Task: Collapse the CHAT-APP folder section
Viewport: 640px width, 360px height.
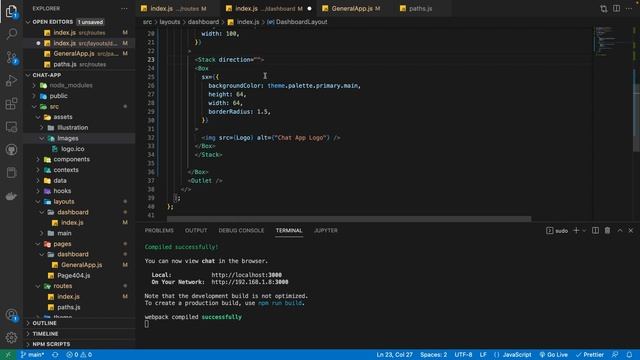Action: pyautogui.click(x=47, y=75)
